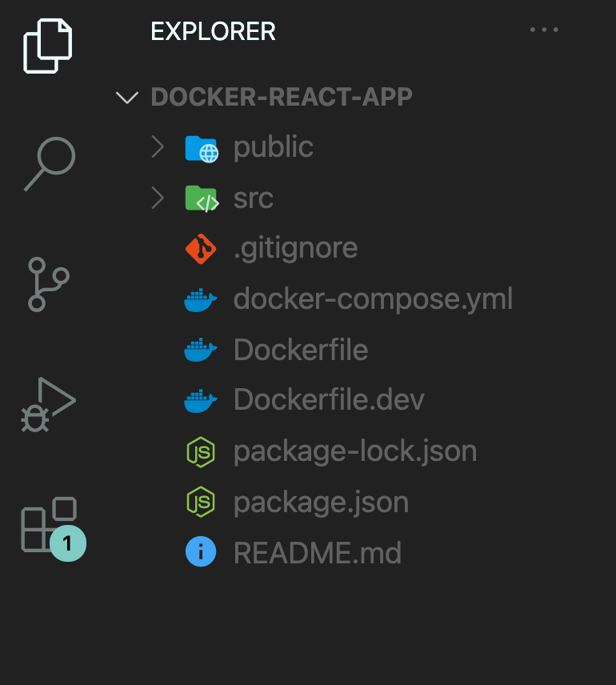Open Dockerfile.dev in the tree
Viewport: 616px width, 685px height.
[329, 400]
